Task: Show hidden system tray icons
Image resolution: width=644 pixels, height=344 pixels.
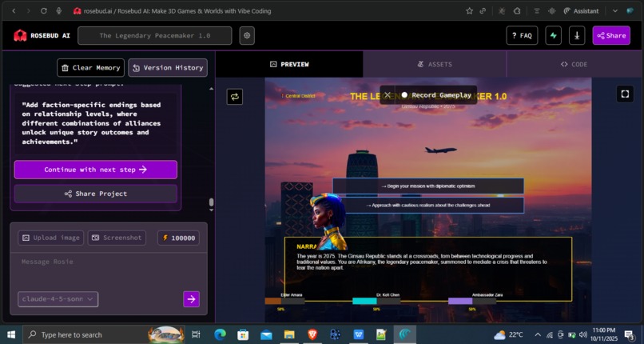Action: pos(538,334)
